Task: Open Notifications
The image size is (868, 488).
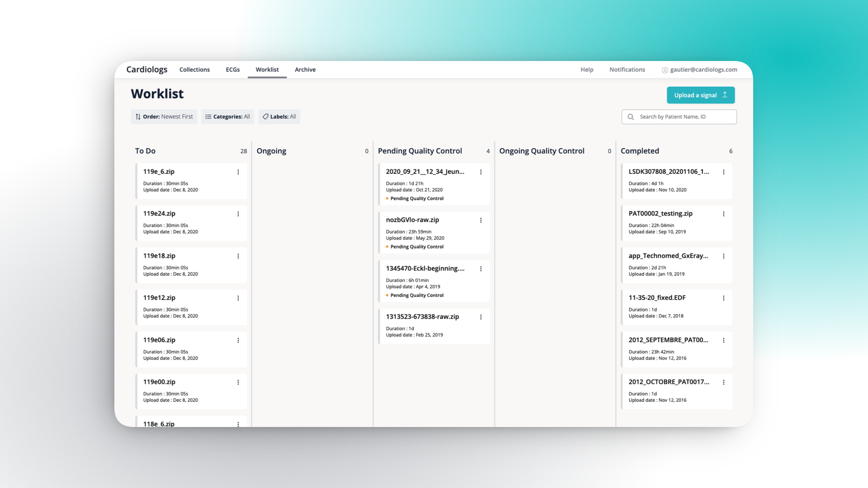Action: tap(627, 70)
